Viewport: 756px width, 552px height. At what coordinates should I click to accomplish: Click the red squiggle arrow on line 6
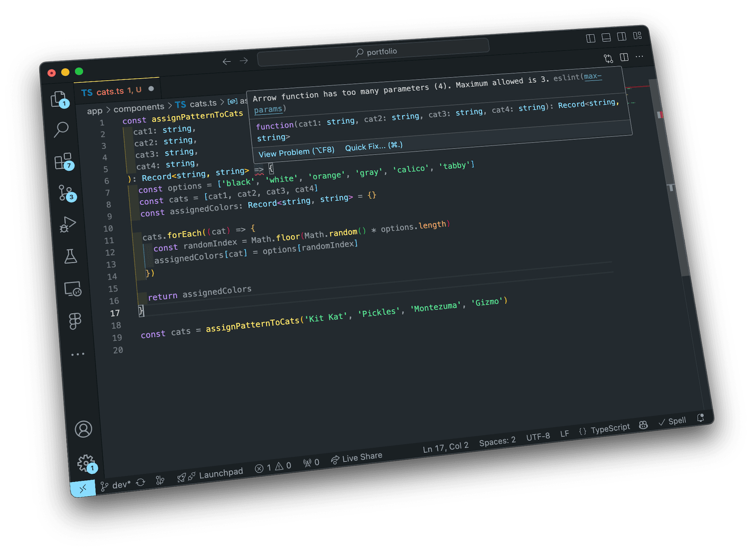(259, 170)
